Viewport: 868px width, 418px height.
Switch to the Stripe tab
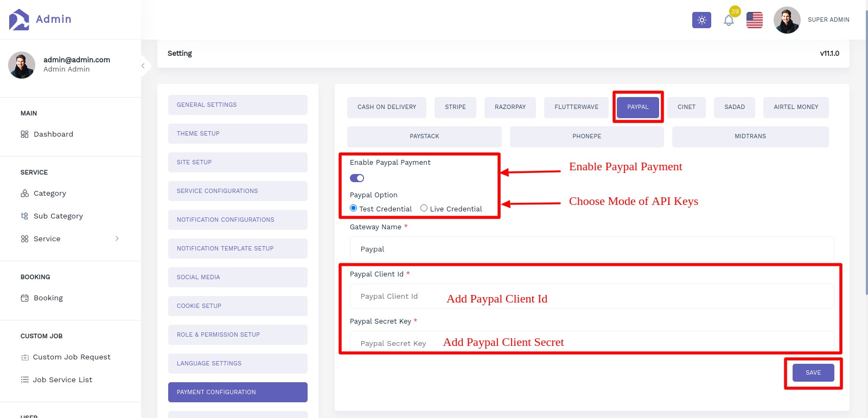point(455,107)
